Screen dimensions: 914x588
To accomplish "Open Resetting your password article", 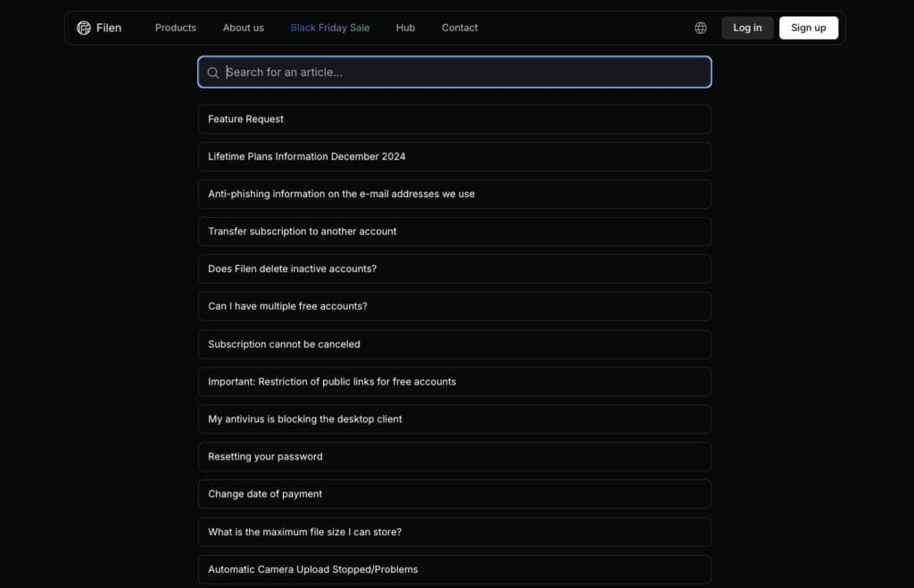I will coord(453,456).
